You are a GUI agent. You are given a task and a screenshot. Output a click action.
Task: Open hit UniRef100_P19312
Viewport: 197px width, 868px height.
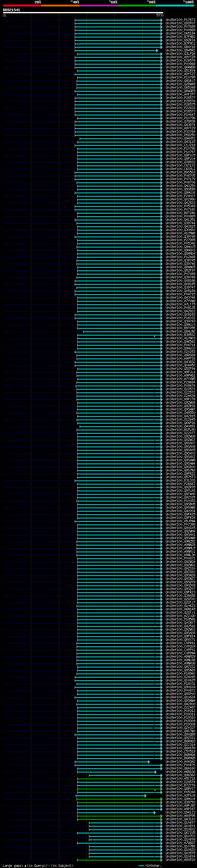[180, 711]
